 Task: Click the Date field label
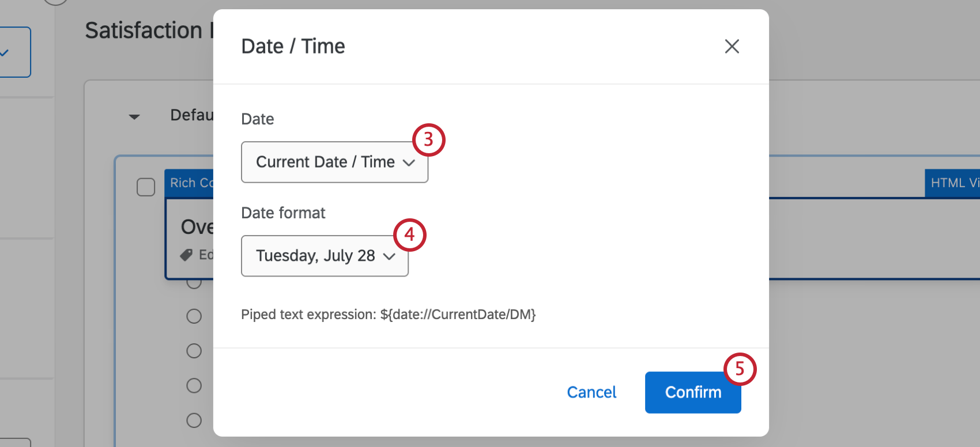[x=257, y=119]
